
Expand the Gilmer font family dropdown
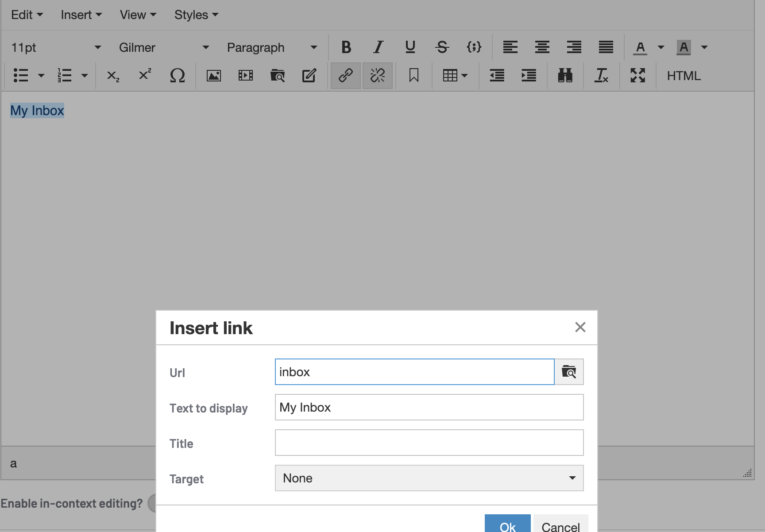(164, 47)
